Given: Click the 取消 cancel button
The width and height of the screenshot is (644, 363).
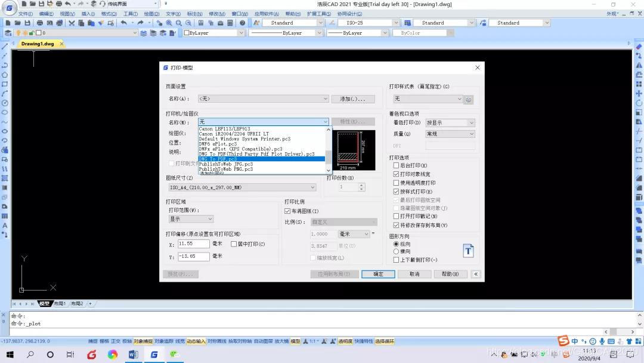Looking at the screenshot, I should point(414,274).
